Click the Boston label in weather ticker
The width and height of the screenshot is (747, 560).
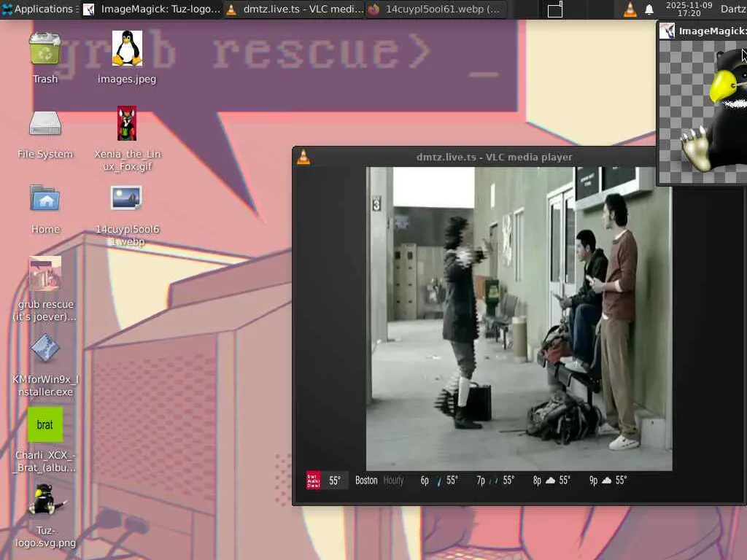pos(366,481)
